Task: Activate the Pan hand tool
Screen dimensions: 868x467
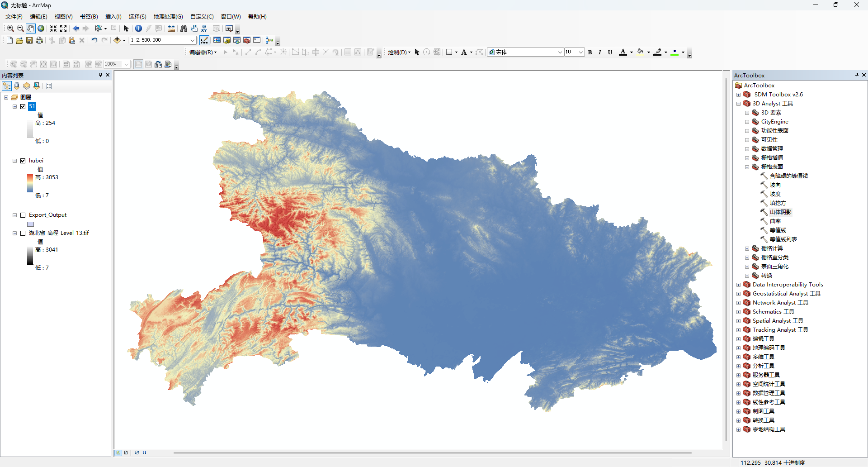Action: pos(30,29)
